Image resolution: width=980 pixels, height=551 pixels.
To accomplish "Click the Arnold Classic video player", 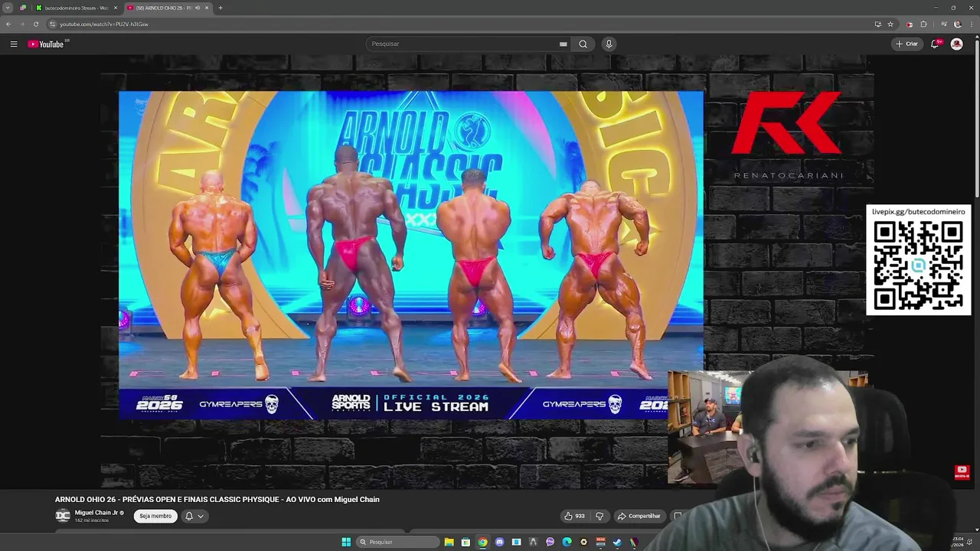I will coord(410,255).
